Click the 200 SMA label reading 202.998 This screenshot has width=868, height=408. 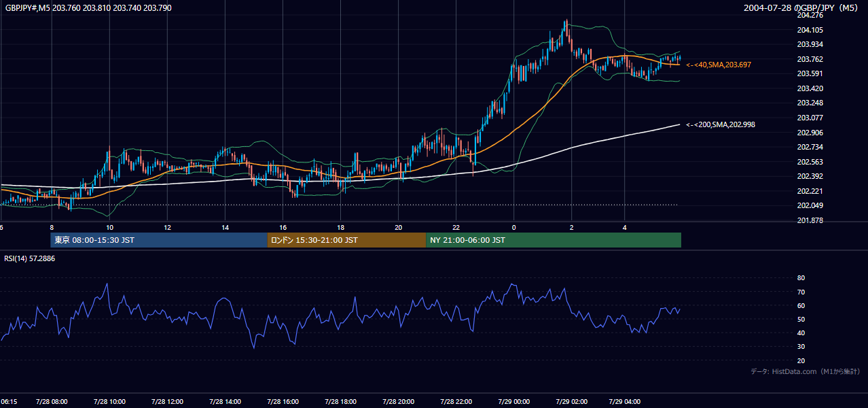pyautogui.click(x=721, y=124)
